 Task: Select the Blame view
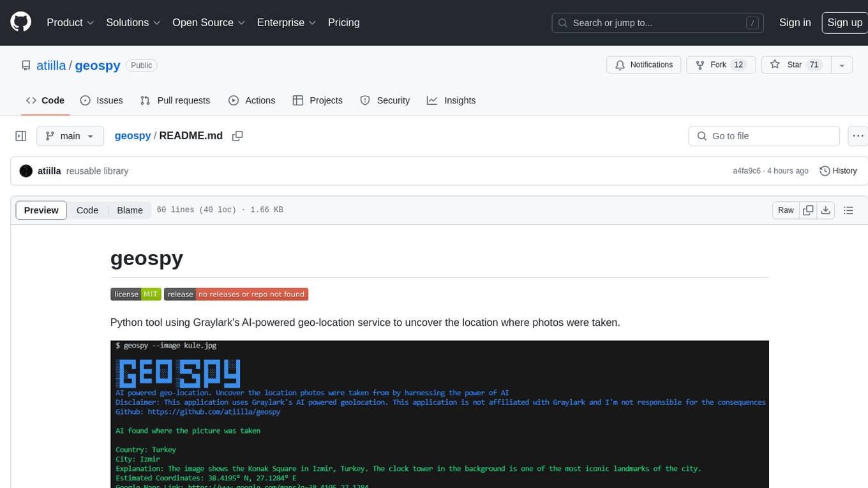coord(130,210)
